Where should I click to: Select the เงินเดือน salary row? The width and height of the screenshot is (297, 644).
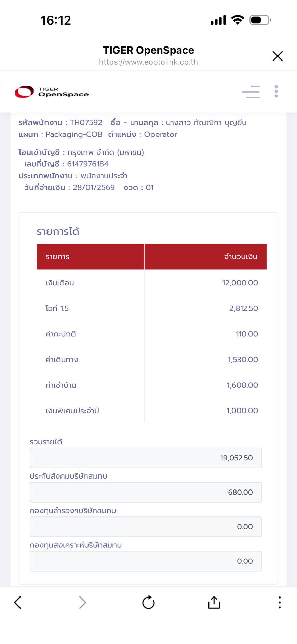coord(151,283)
